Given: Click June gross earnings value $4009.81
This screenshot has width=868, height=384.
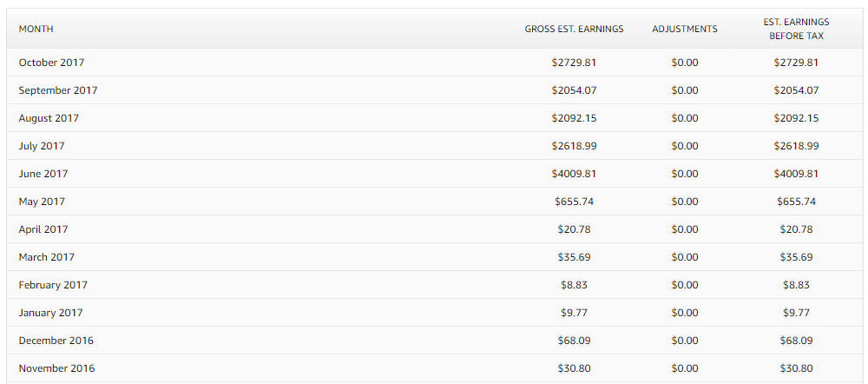Looking at the screenshot, I should 574,174.
